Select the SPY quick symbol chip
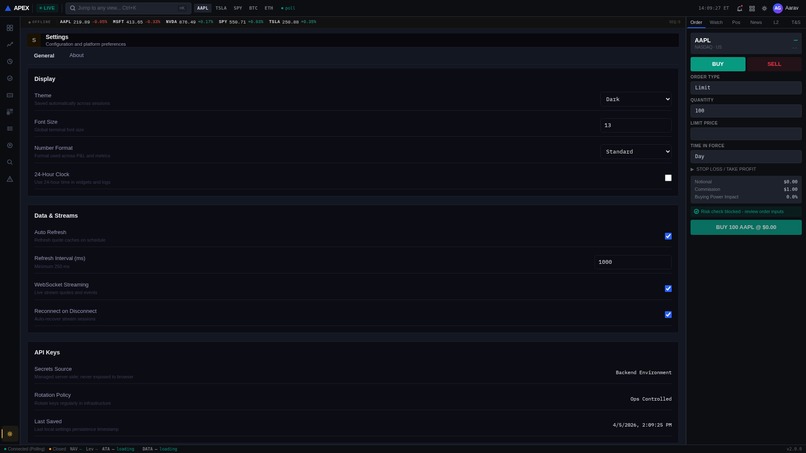806x453 pixels. click(238, 8)
